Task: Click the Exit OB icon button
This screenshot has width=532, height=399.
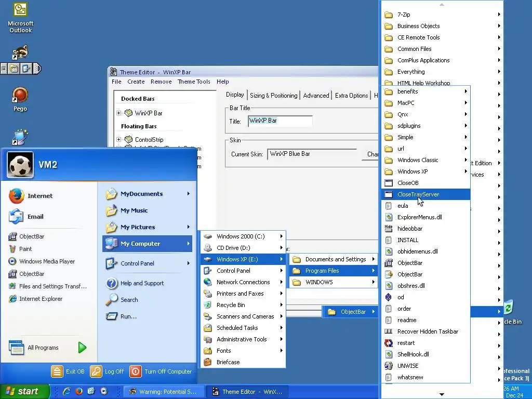Action: (x=57, y=371)
